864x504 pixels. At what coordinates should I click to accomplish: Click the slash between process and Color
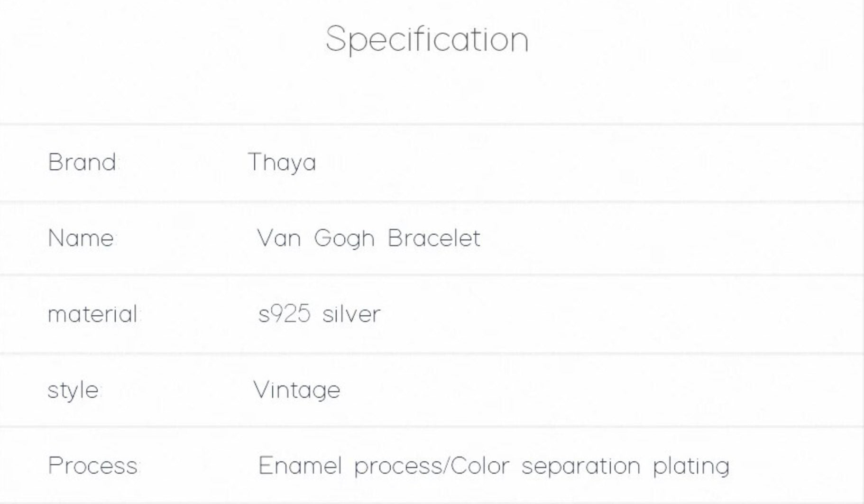coord(446,465)
